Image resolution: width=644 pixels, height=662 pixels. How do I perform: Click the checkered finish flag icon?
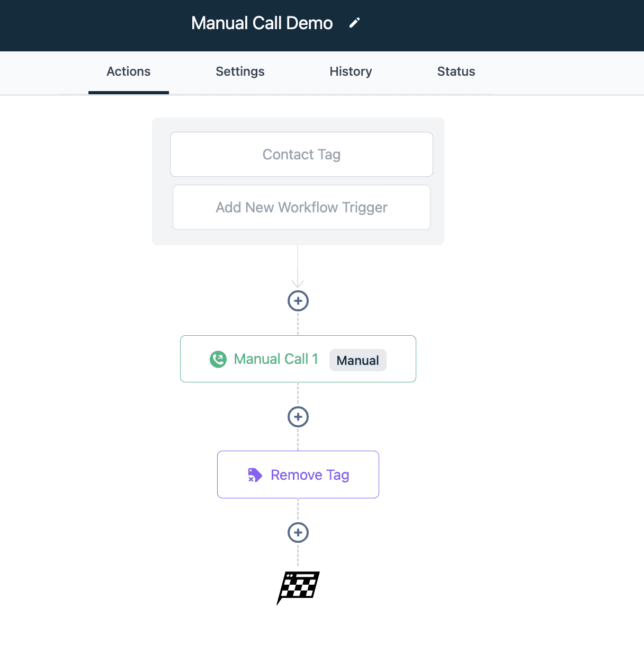[x=298, y=587]
